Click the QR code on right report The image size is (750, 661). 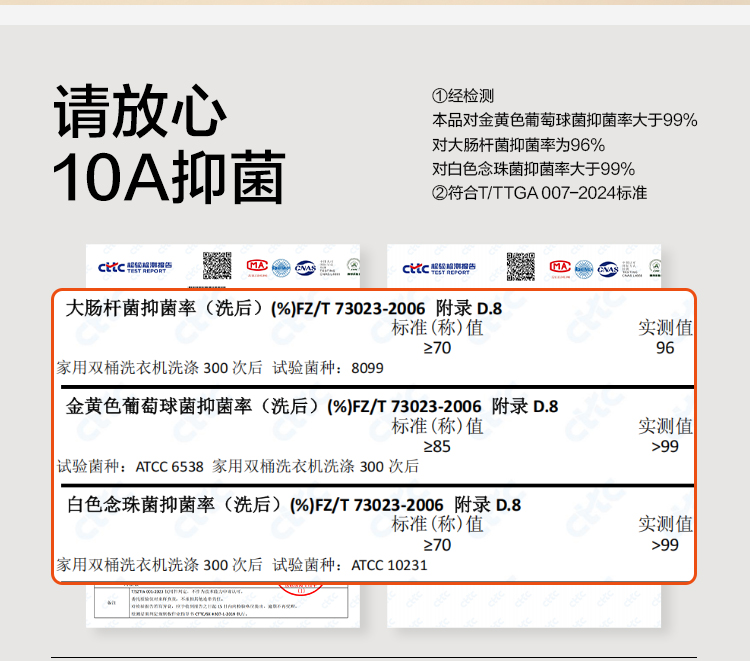point(520,266)
